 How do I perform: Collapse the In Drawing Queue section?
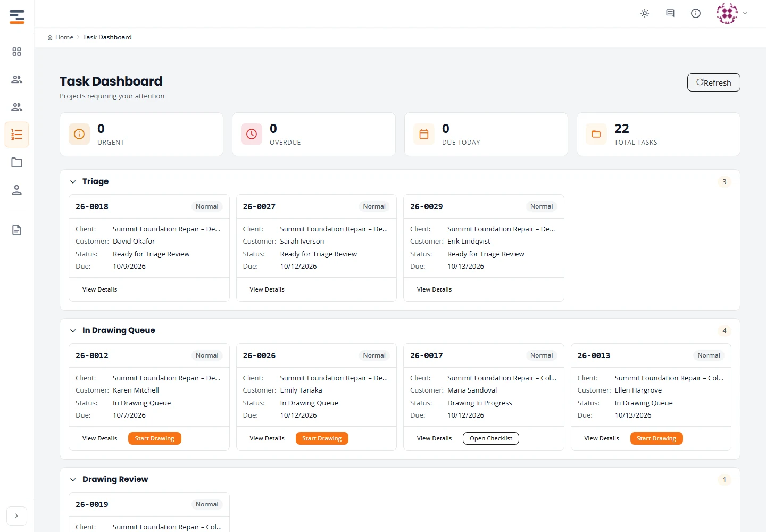pos(73,330)
